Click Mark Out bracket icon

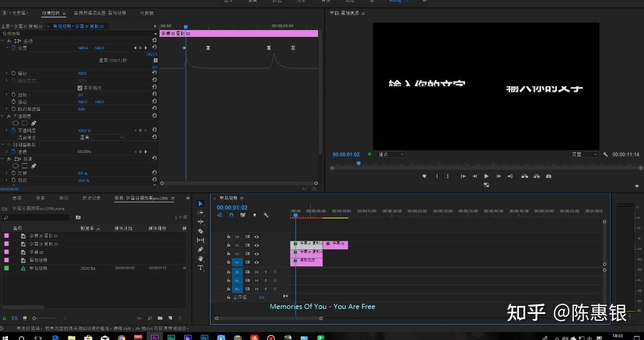[448, 176]
